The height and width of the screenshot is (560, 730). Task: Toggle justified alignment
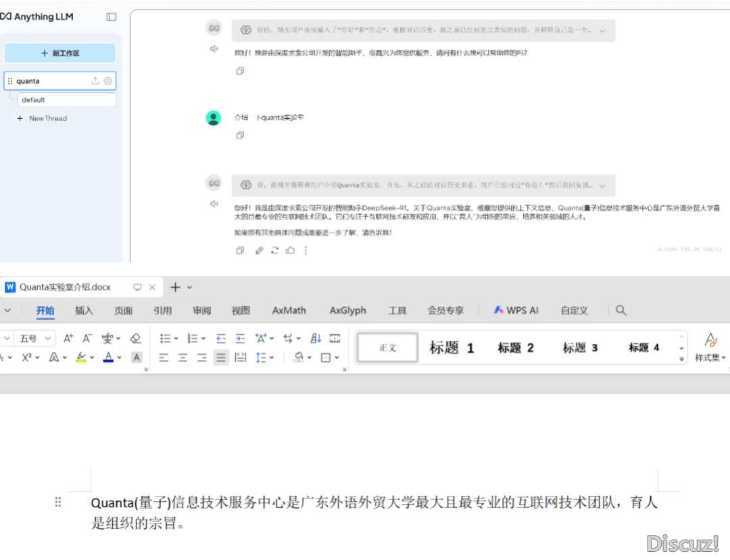click(221, 357)
